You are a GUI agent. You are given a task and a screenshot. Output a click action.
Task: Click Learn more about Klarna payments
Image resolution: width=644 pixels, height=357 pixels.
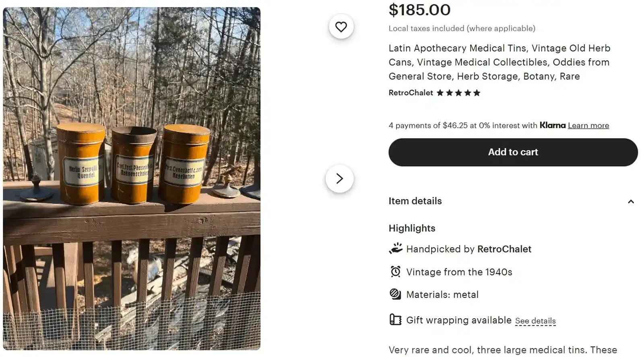[588, 125]
